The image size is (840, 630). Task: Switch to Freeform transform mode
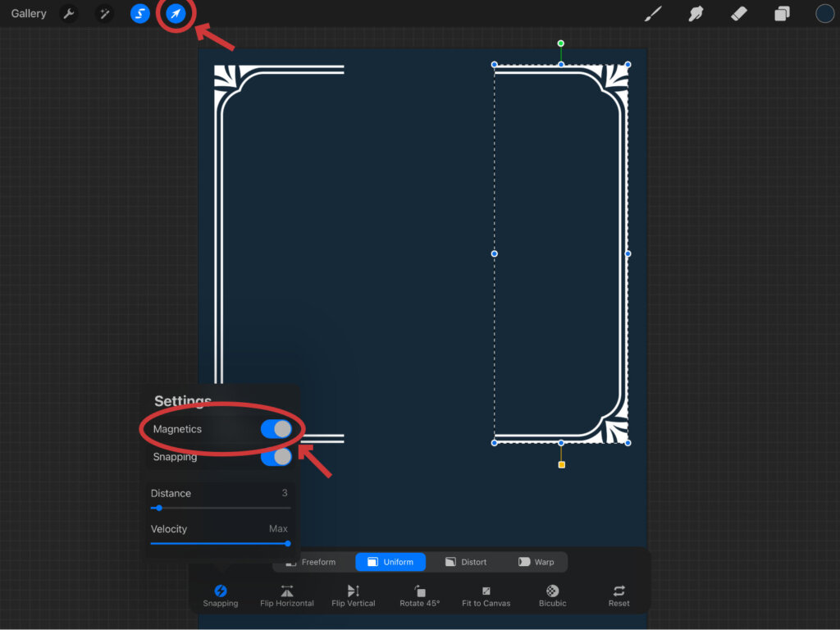coord(311,562)
